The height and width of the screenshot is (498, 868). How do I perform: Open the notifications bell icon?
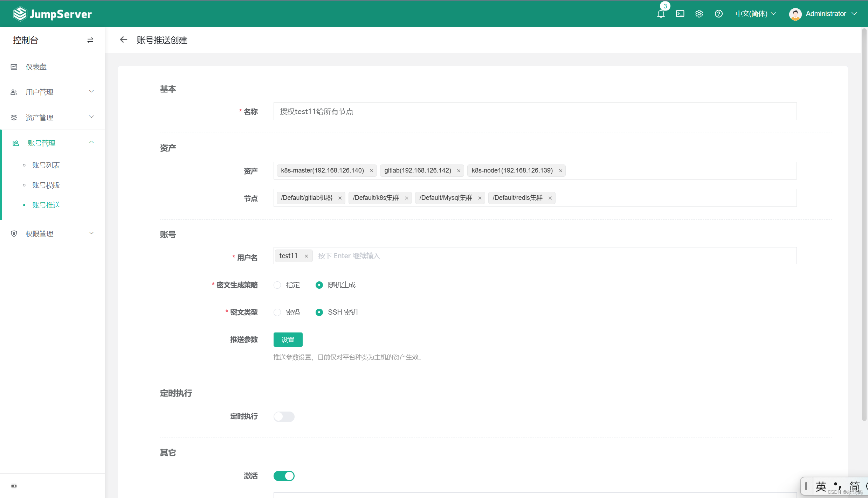pos(661,14)
